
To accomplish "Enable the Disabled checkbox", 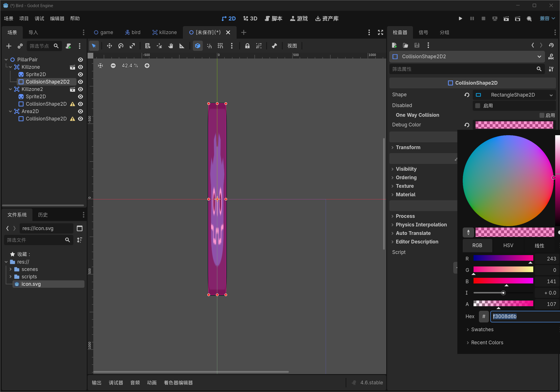I will [x=478, y=106].
